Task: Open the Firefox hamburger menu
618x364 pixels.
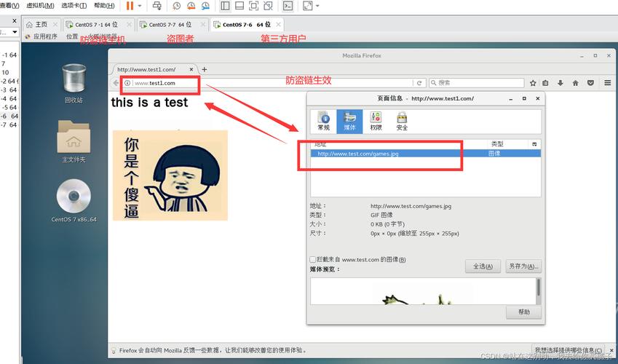Action: pos(607,83)
